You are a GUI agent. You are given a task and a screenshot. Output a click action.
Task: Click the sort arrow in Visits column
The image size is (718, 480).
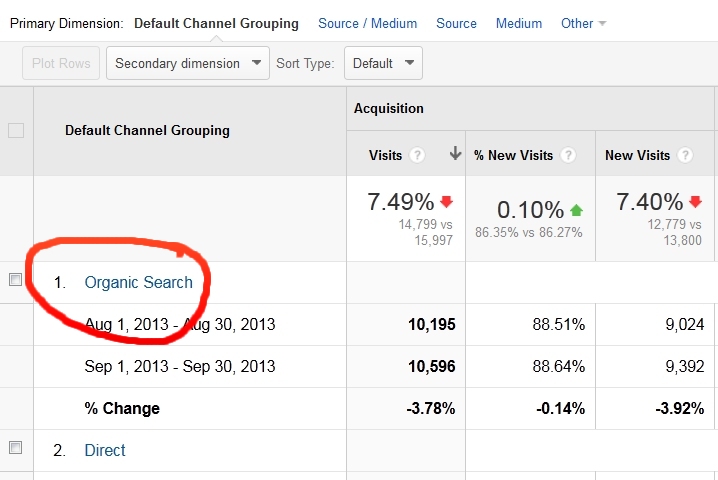click(455, 153)
